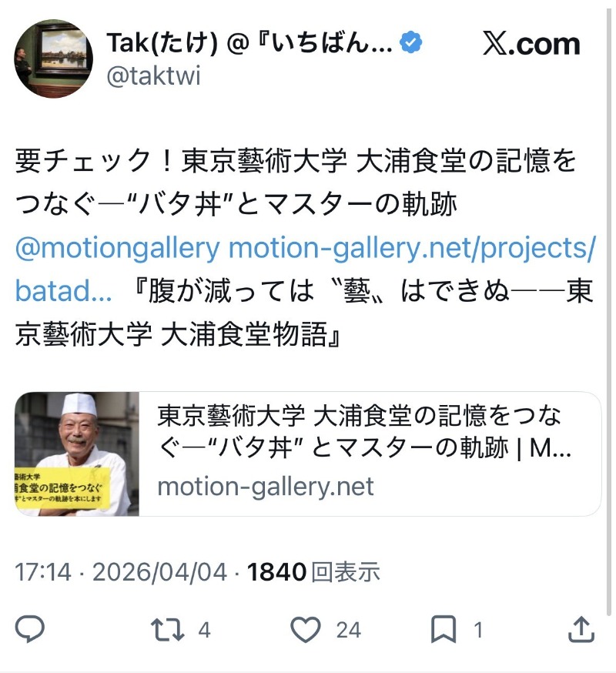Viewport: 616px width, 673px height.
Task: Click the 17:14 · 2026/04/04 timestamp
Action: click(121, 572)
